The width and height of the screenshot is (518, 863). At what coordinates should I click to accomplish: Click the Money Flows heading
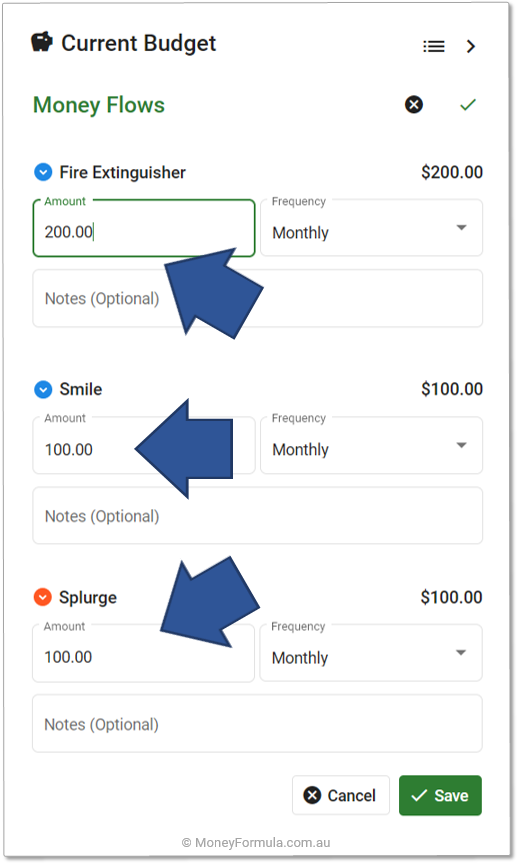coord(99,105)
